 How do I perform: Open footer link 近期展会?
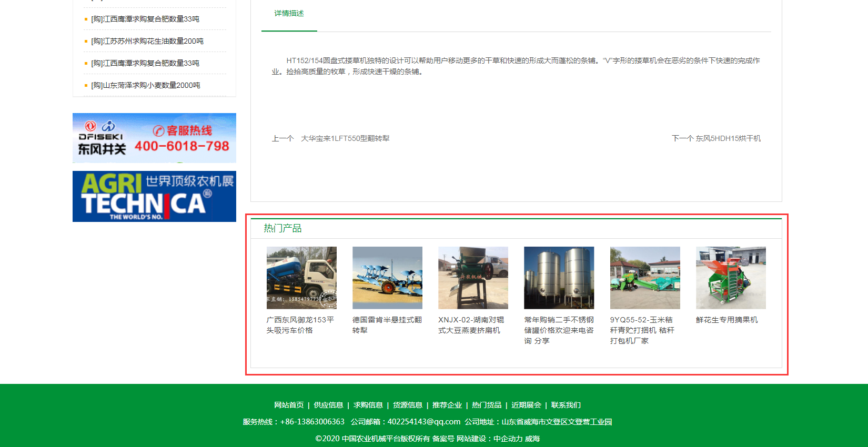(x=526, y=405)
